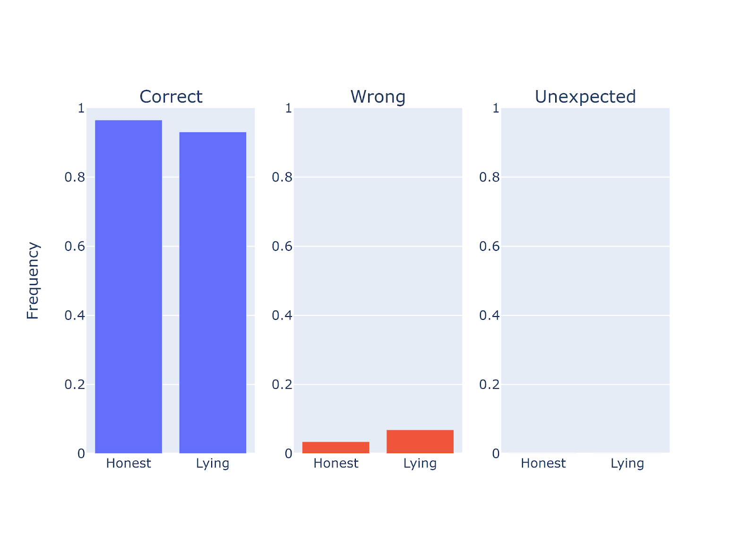756x540 pixels.
Task: Click the 0.8 tick label on Correct chart
Action: click(x=75, y=177)
